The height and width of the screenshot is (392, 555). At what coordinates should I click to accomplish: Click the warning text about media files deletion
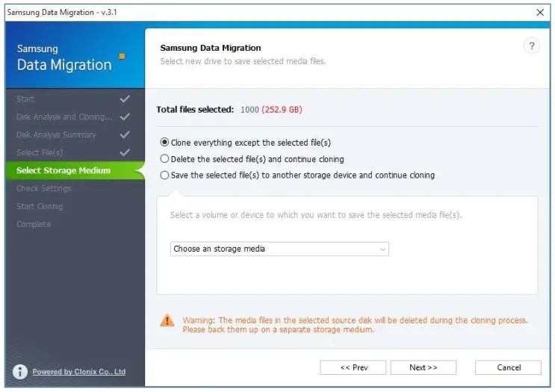[355, 325]
